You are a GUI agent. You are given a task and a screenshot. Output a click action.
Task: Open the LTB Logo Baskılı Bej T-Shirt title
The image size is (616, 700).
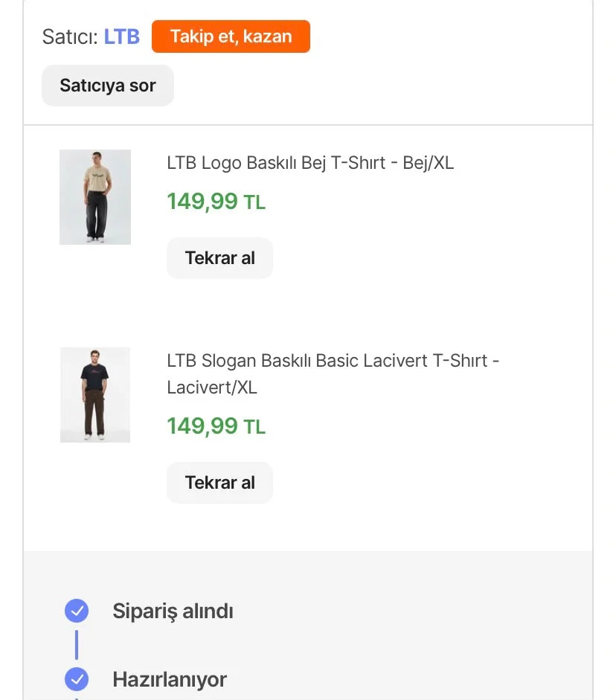coord(276,163)
